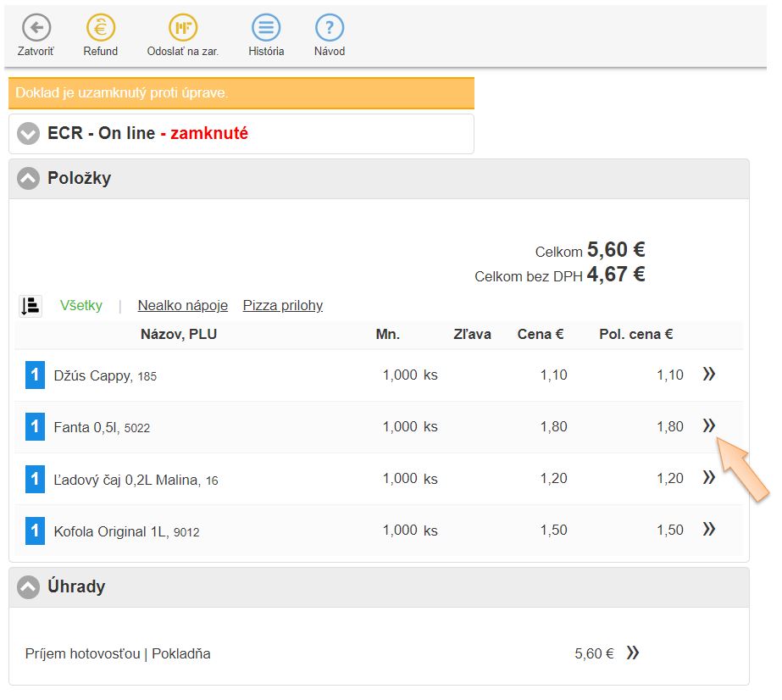Open details arrows for Džús Cappy
The image size is (782, 700).
709,374
